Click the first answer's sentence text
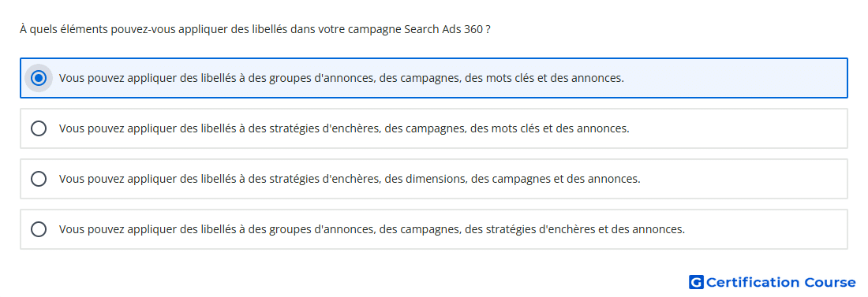The width and height of the screenshot is (868, 297). 342,79
